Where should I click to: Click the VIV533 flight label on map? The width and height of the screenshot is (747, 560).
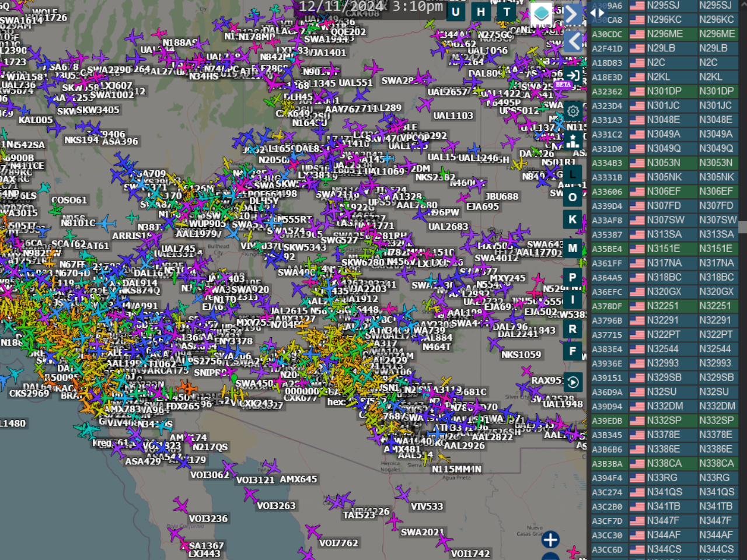(427, 506)
